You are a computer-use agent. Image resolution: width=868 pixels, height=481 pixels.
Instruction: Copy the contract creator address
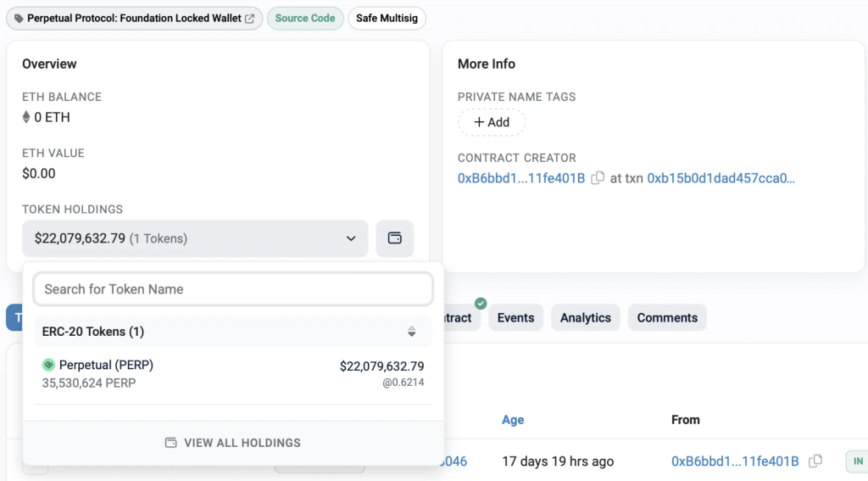598,178
